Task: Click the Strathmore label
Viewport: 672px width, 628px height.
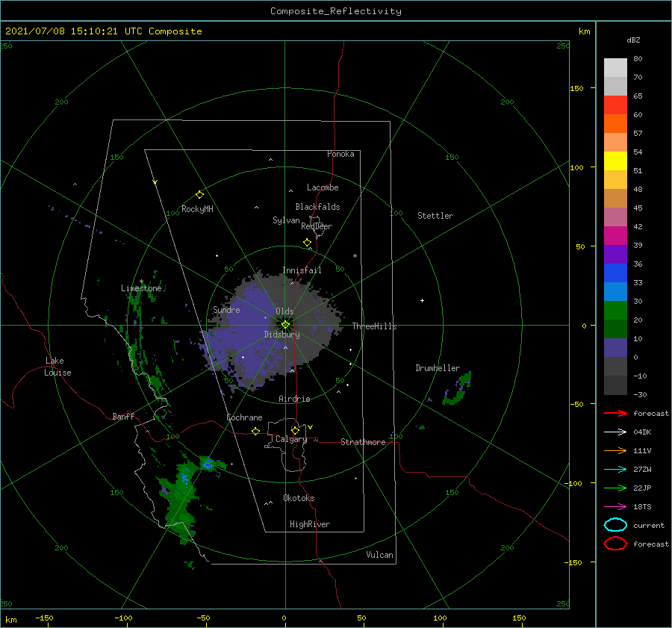Action: pyautogui.click(x=363, y=442)
